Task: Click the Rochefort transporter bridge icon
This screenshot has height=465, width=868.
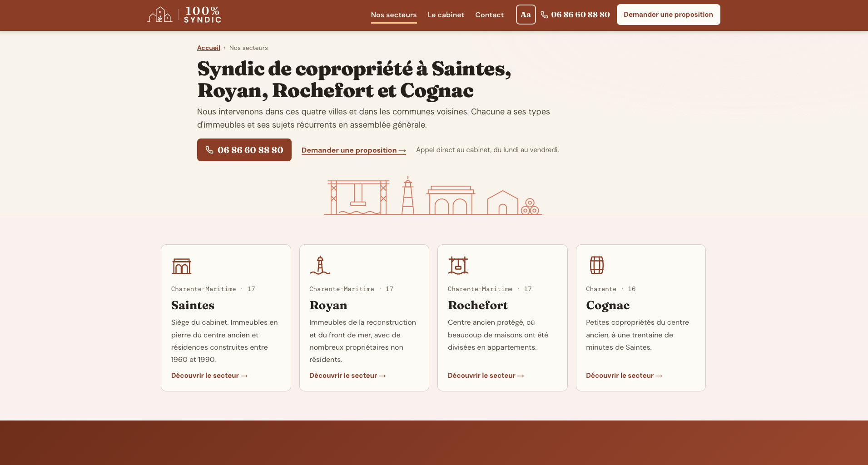Action: tap(458, 265)
